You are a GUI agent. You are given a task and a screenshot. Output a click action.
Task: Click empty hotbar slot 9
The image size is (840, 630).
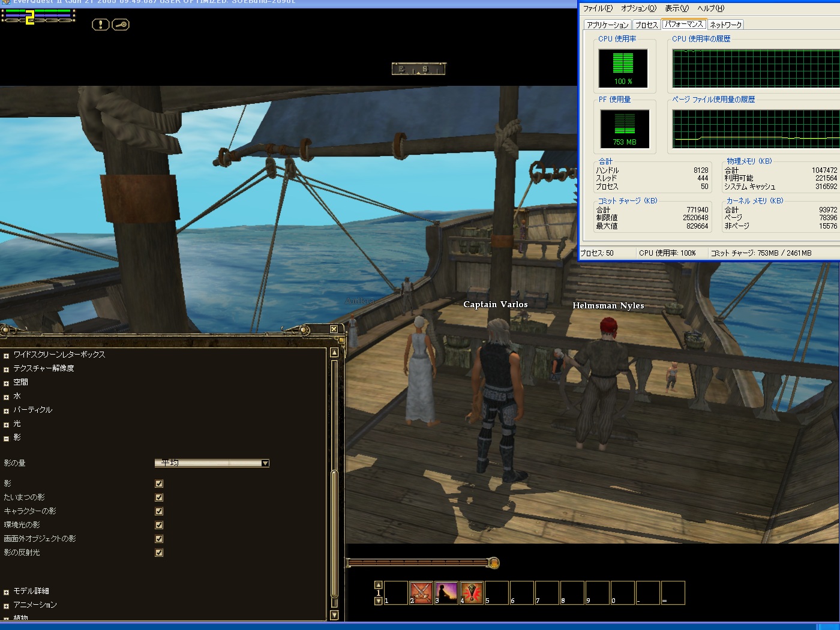pos(598,593)
